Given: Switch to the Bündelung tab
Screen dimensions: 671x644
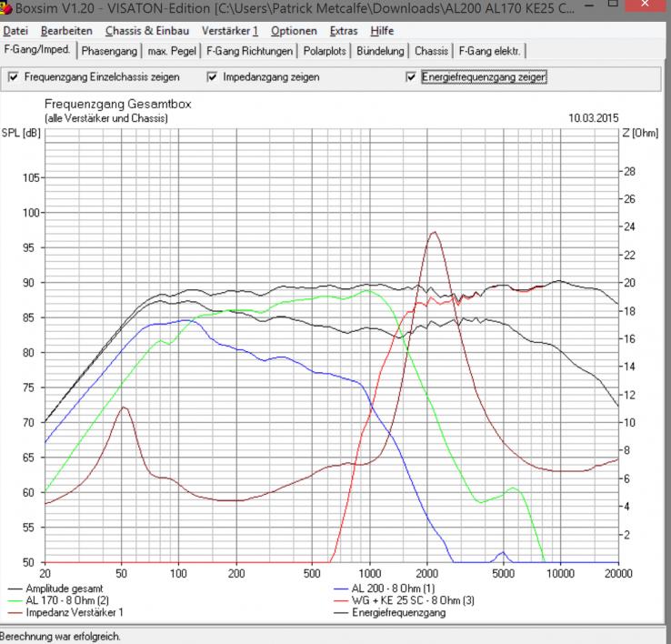Looking at the screenshot, I should [380, 51].
